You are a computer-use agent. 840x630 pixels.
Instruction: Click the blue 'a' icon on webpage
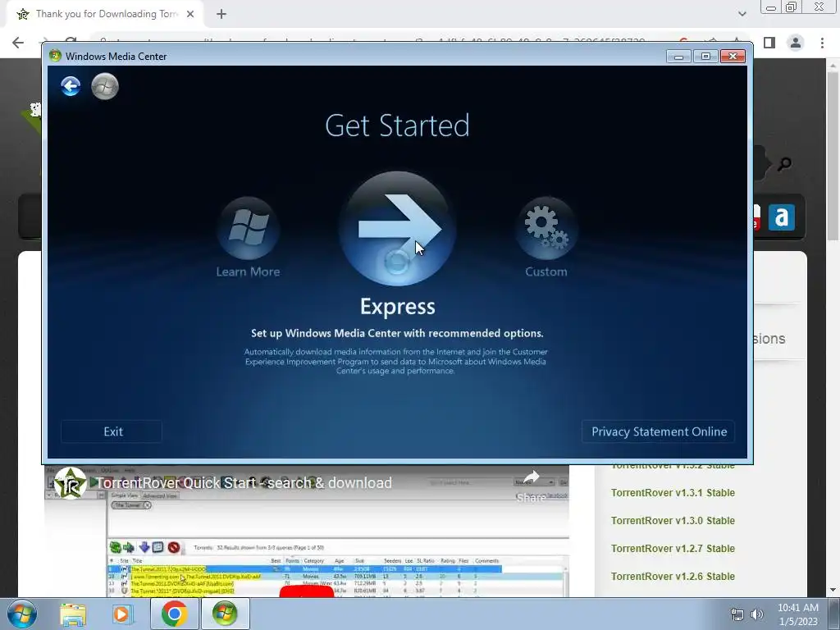tap(782, 217)
